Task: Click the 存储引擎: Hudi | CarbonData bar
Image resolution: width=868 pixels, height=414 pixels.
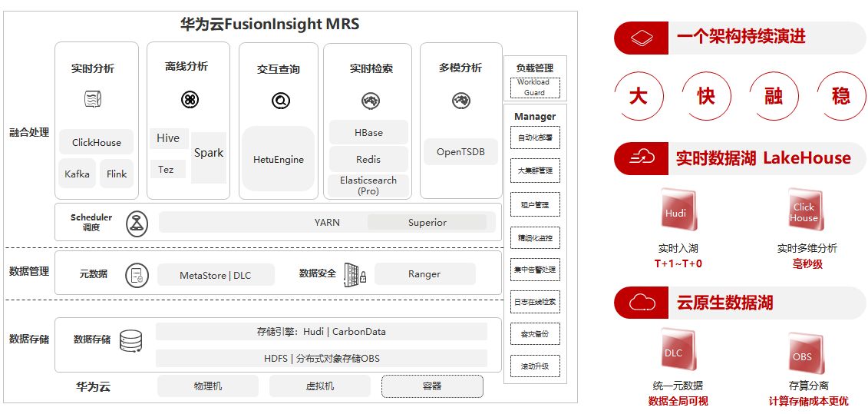Action: coord(321,331)
